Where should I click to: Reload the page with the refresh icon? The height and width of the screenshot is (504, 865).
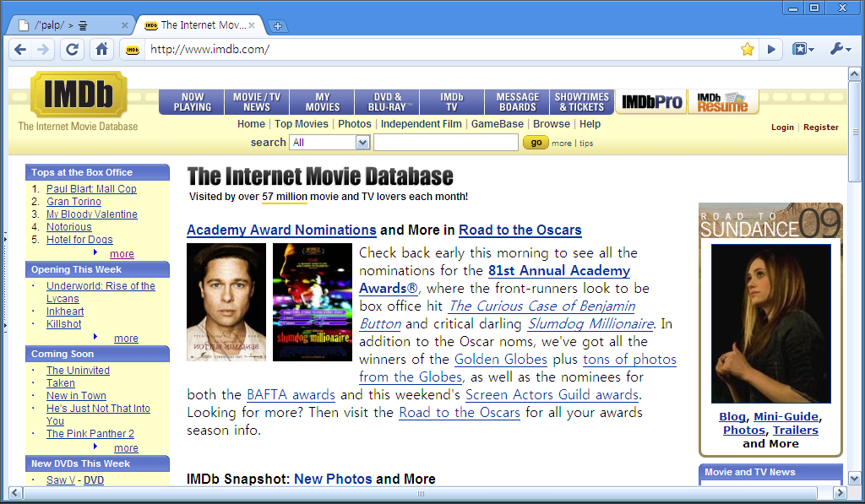[73, 50]
